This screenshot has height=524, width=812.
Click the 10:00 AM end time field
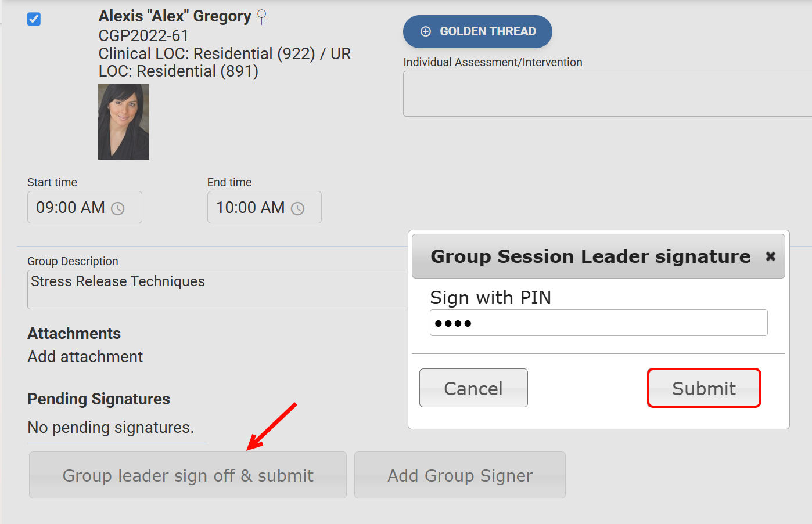pyautogui.click(x=250, y=207)
